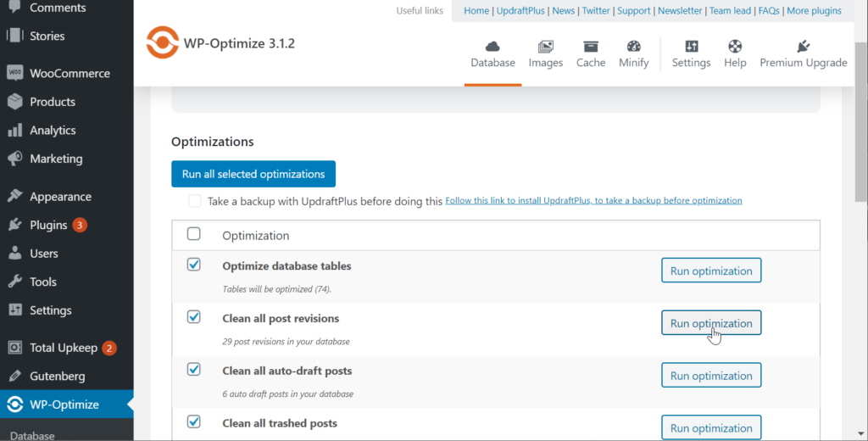Click the Premium Upgrade plug icon
868x441 pixels.
click(x=803, y=47)
